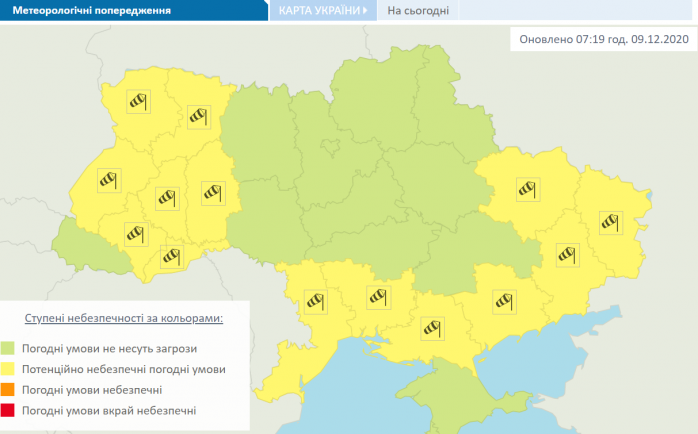Select wind warning icon in Kherson region

pyautogui.click(x=432, y=327)
